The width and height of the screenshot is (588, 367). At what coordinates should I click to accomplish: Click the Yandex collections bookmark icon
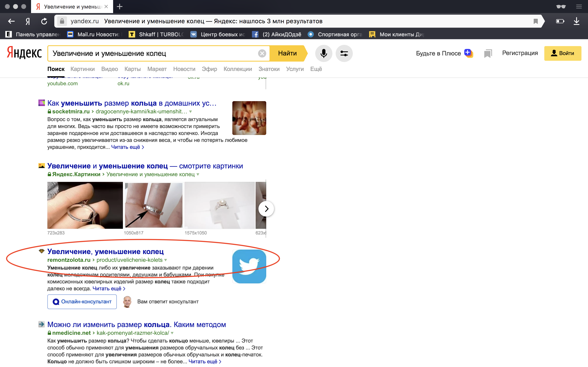tap(488, 53)
